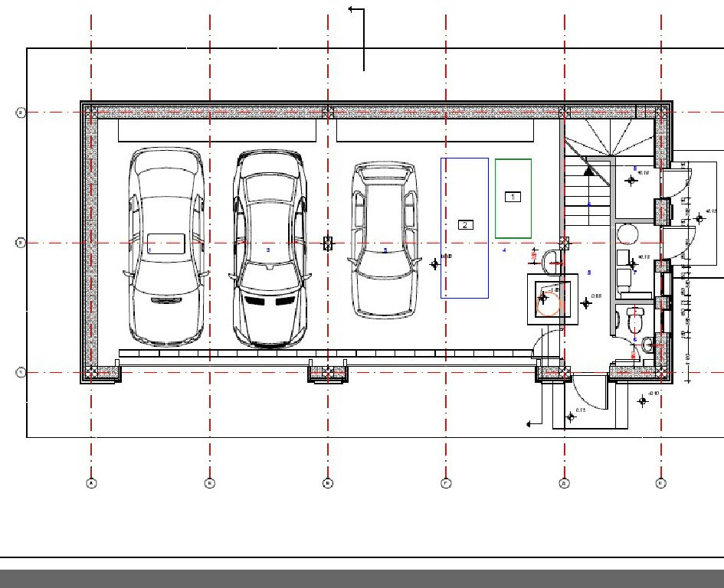The image size is (724, 588).
Task: Click the bottom-left horizontal grid axis bubble 1
Action: (21, 373)
